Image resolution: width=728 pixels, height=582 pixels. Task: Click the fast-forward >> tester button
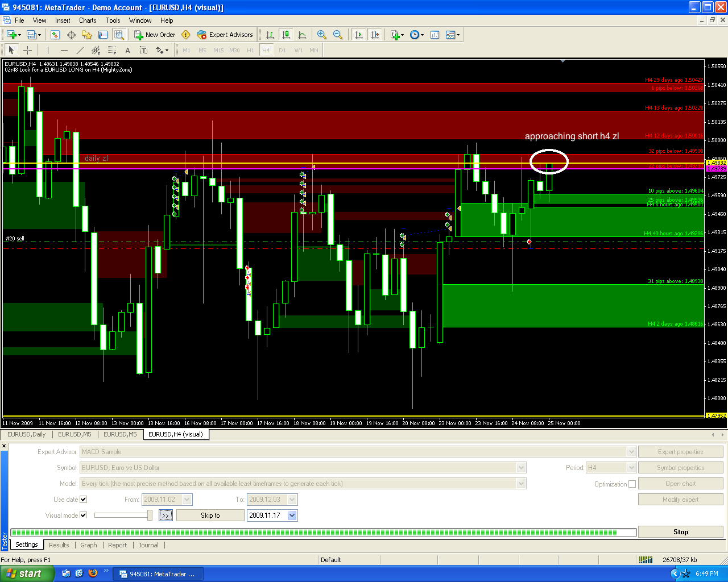(166, 516)
